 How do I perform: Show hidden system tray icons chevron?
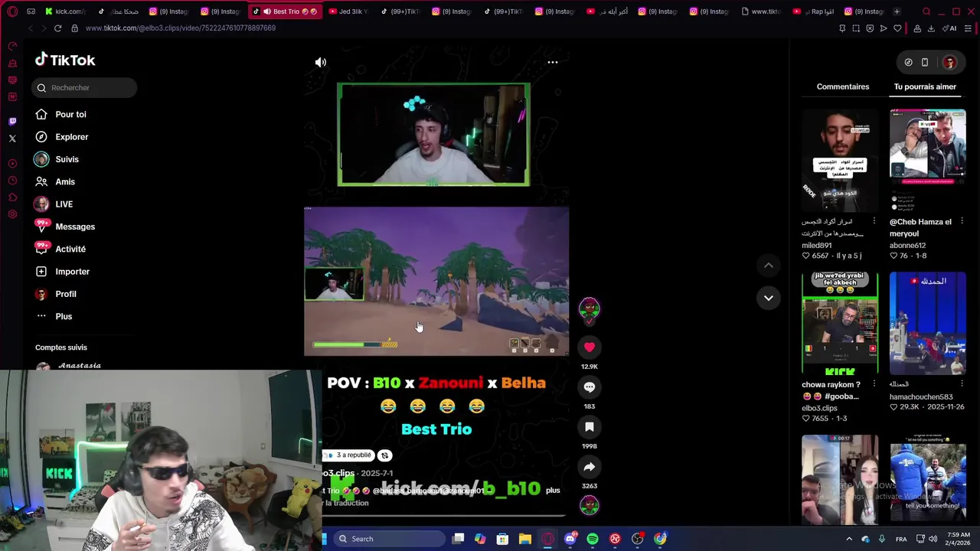pyautogui.click(x=848, y=539)
